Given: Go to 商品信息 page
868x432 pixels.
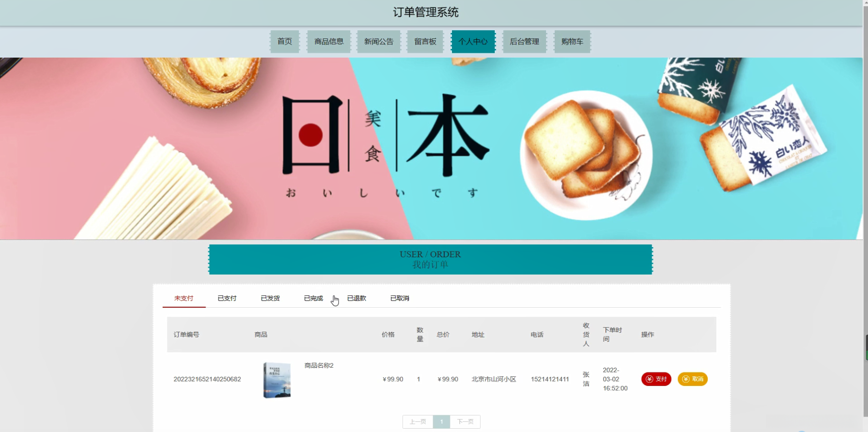Looking at the screenshot, I should [329, 42].
